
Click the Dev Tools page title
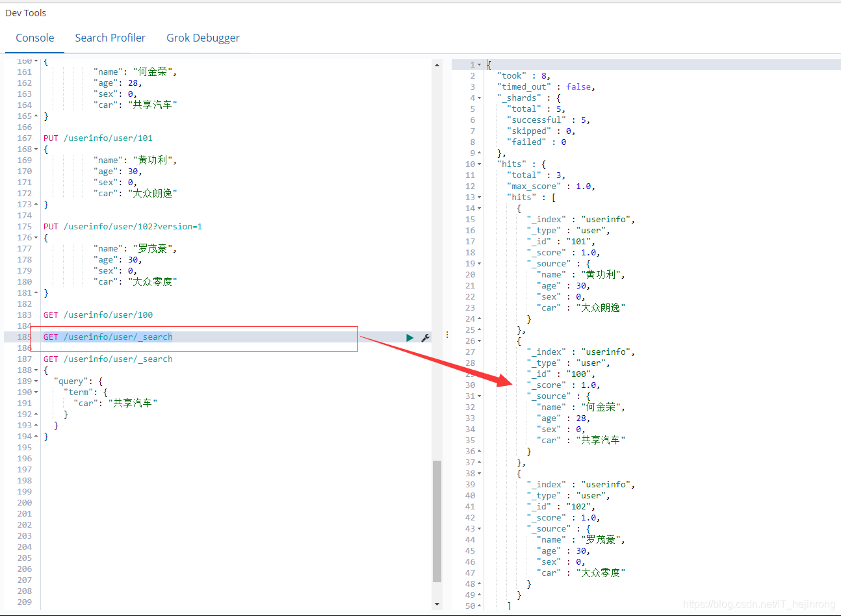[x=26, y=13]
